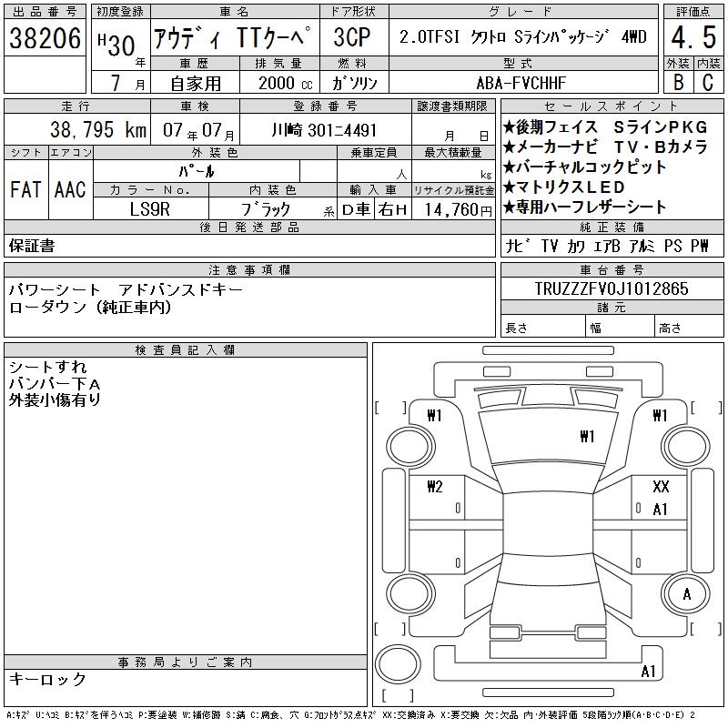Image resolution: width=728 pixels, height=728 pixels.
Task: Click the color number LS9R
Action: click(x=150, y=208)
